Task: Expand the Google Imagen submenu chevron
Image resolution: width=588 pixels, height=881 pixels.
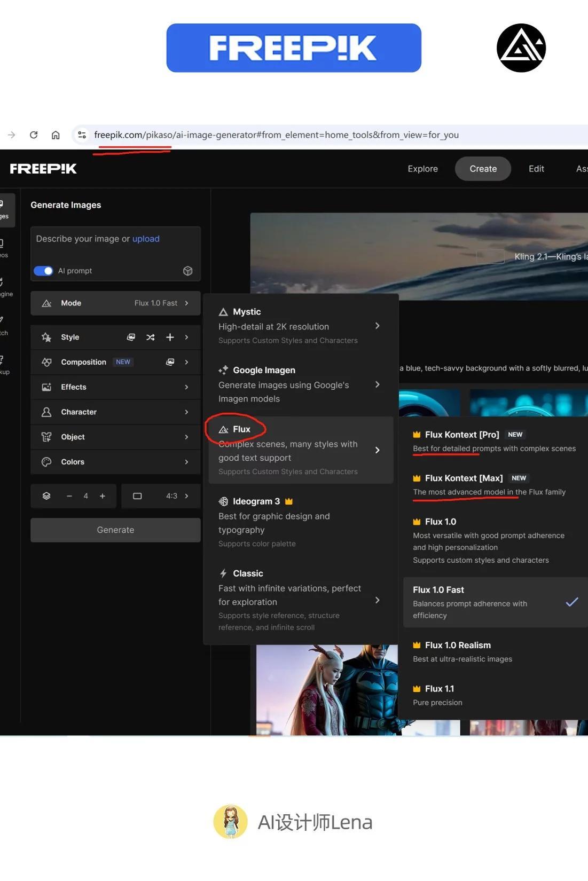Action: coord(378,384)
